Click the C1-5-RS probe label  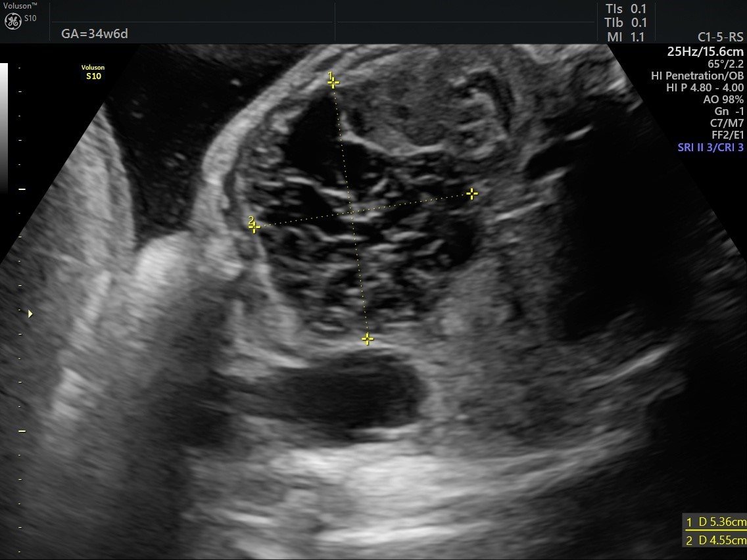pos(720,37)
